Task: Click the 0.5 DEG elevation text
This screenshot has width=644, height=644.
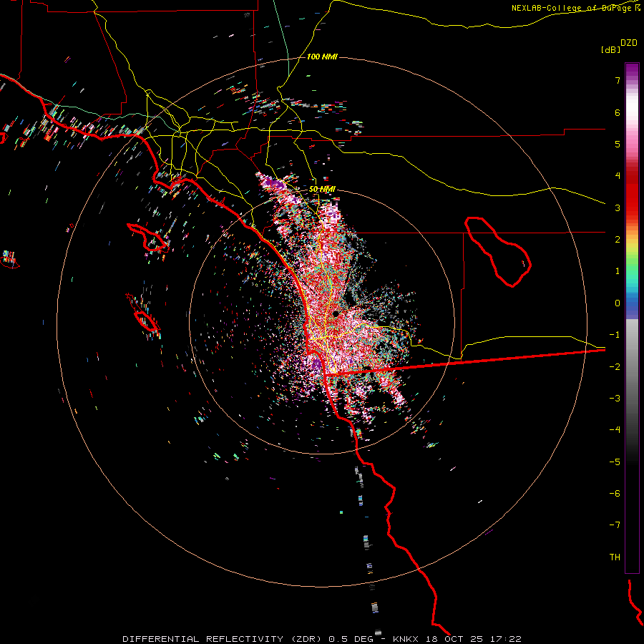Action: [x=351, y=639]
